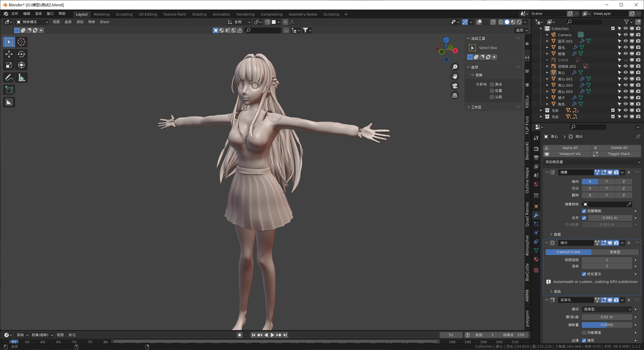Open the 全局 transform orientation dropdown
Screen dimensions: 644x350
239,22
